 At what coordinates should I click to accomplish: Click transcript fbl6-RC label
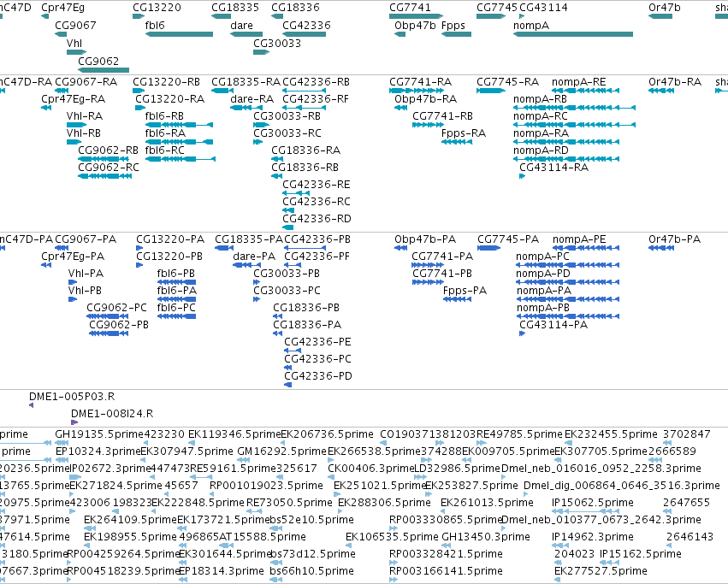pos(164,150)
